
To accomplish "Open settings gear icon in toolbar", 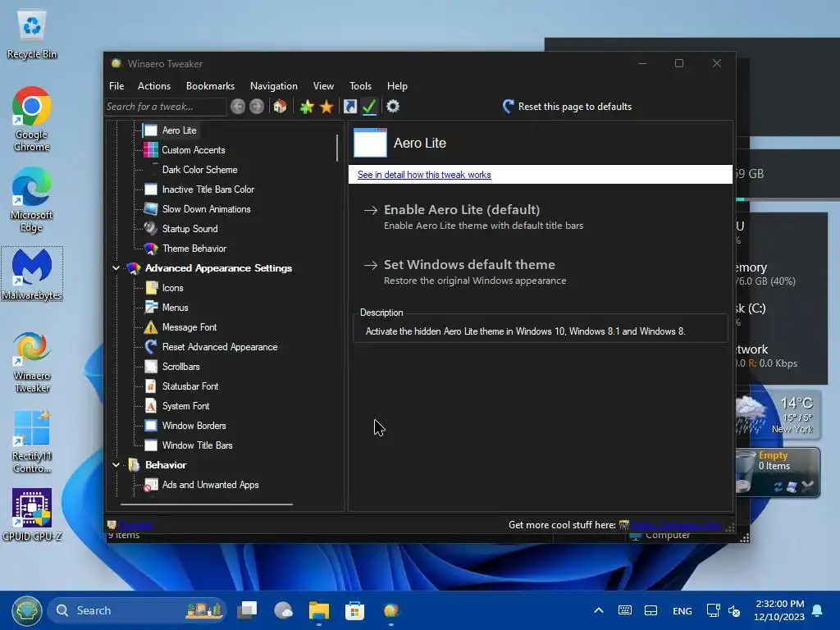I will tap(393, 107).
